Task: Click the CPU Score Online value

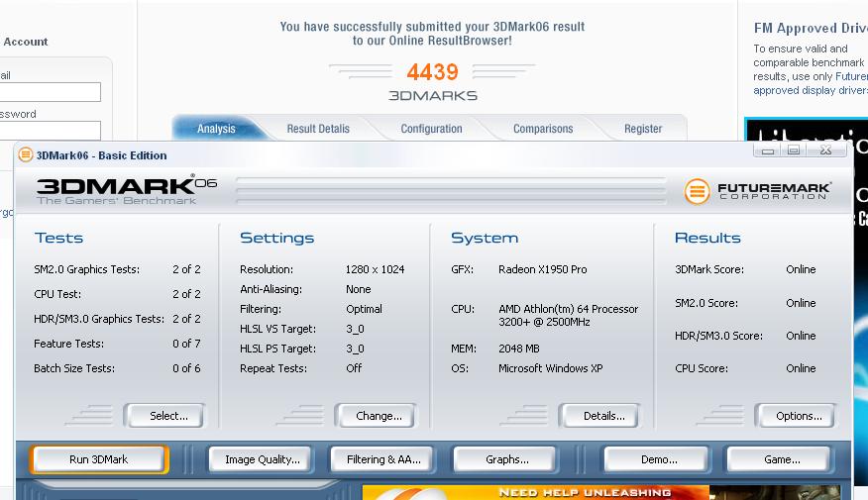Action: coord(801,368)
